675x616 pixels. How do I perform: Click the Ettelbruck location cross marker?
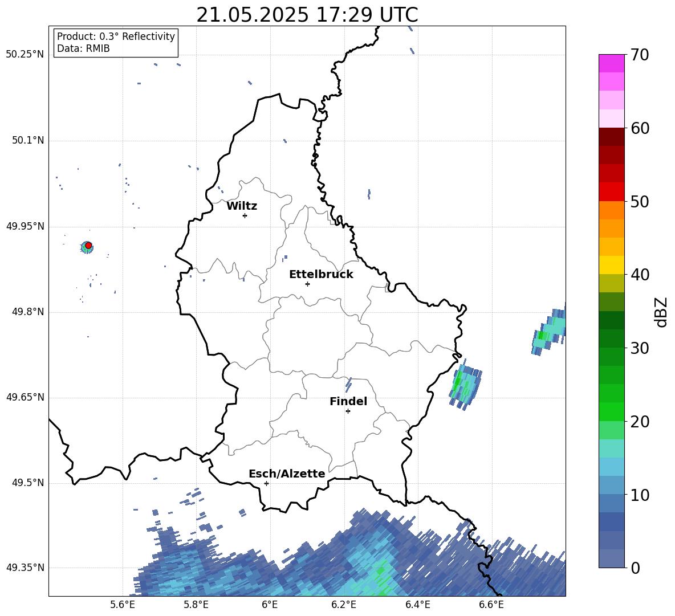[307, 284]
